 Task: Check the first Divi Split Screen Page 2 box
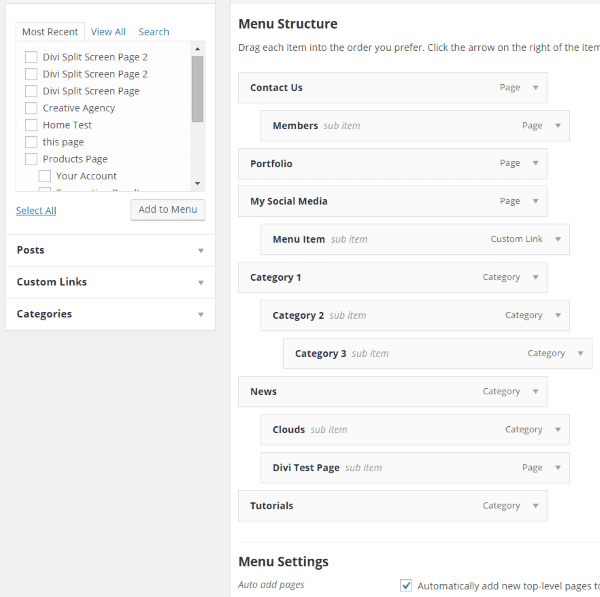(31, 57)
